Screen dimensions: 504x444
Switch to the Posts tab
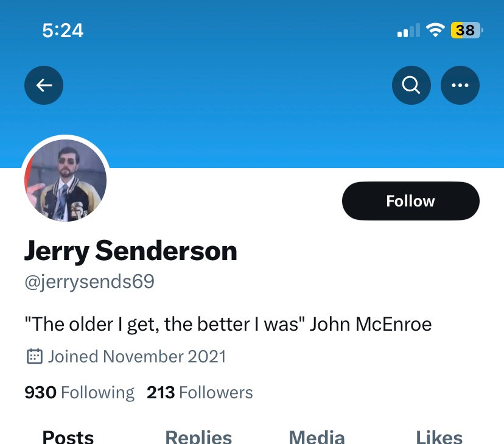coord(68,437)
